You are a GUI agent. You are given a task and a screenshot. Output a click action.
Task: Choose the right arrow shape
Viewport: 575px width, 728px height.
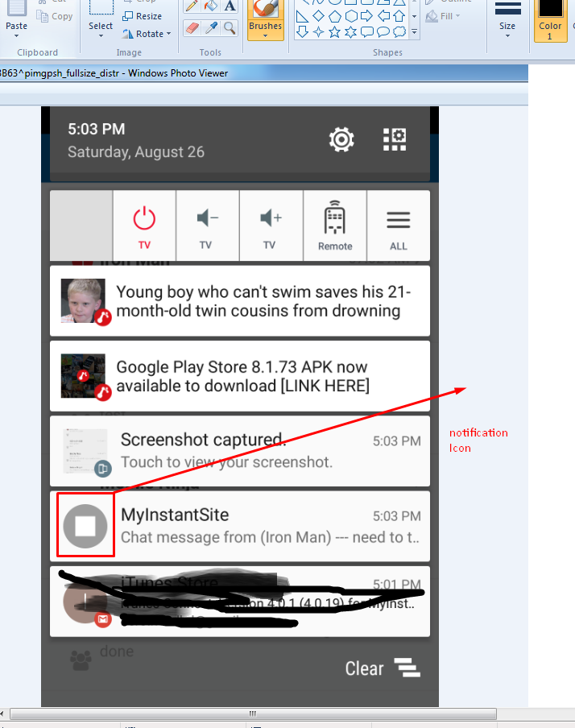(367, 16)
